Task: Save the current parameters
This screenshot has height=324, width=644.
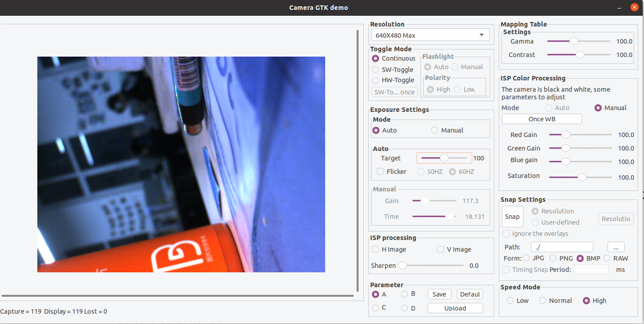Action: point(439,294)
